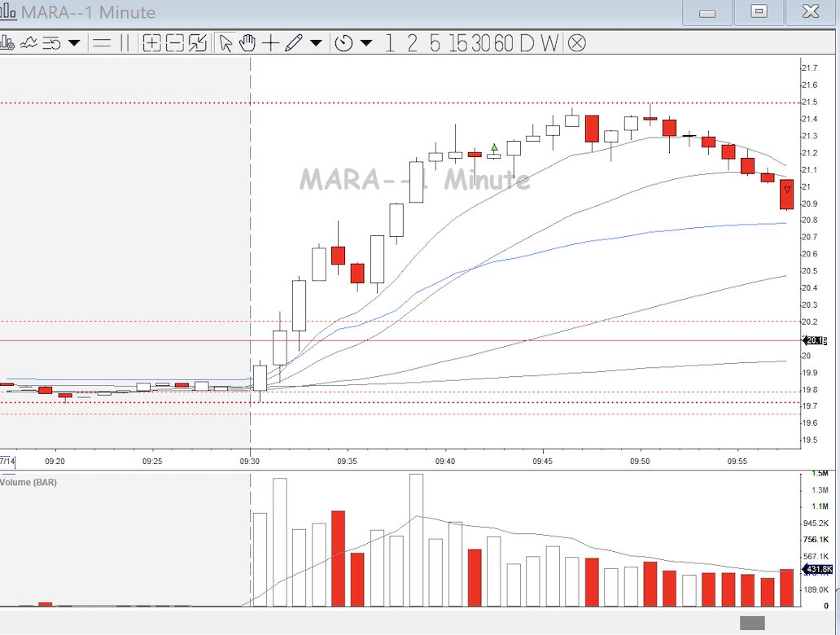Click the 20.1 current price tag
This screenshot has width=840, height=635.
click(x=816, y=341)
